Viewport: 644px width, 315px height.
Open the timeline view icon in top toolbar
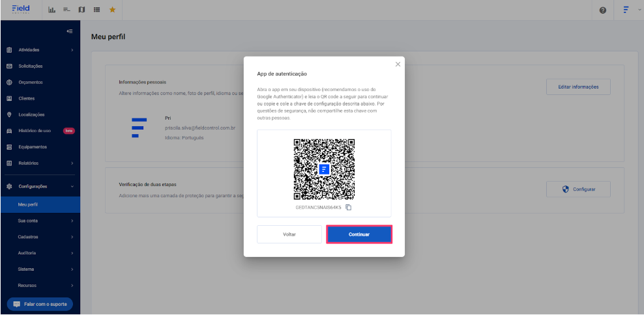pyautogui.click(x=66, y=10)
